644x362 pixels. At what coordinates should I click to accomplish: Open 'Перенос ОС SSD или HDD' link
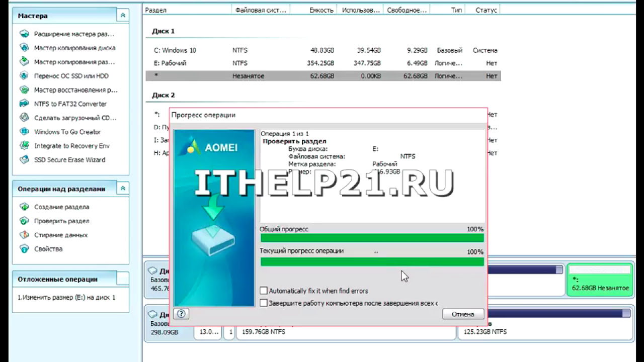click(71, 76)
